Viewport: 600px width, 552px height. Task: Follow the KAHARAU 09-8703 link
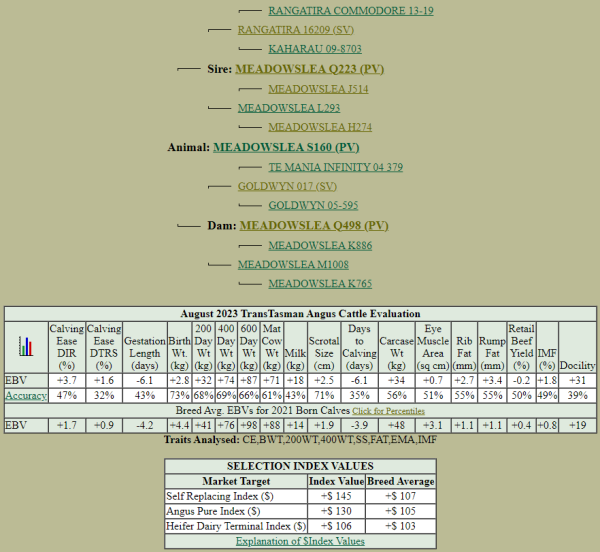[x=315, y=49]
